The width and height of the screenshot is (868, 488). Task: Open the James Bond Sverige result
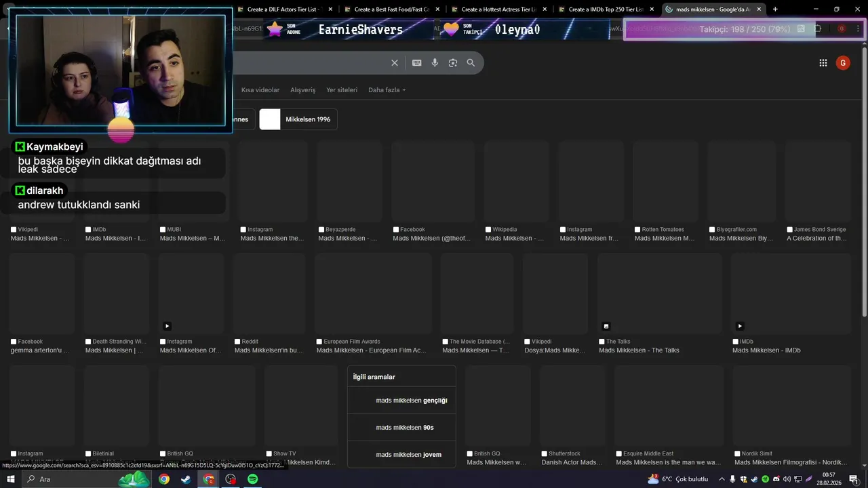[x=817, y=192]
